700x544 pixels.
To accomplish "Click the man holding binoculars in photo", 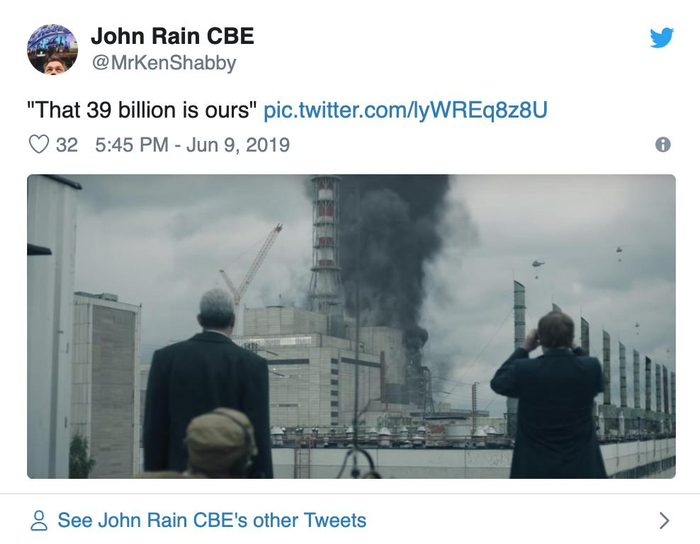I will (551, 400).
